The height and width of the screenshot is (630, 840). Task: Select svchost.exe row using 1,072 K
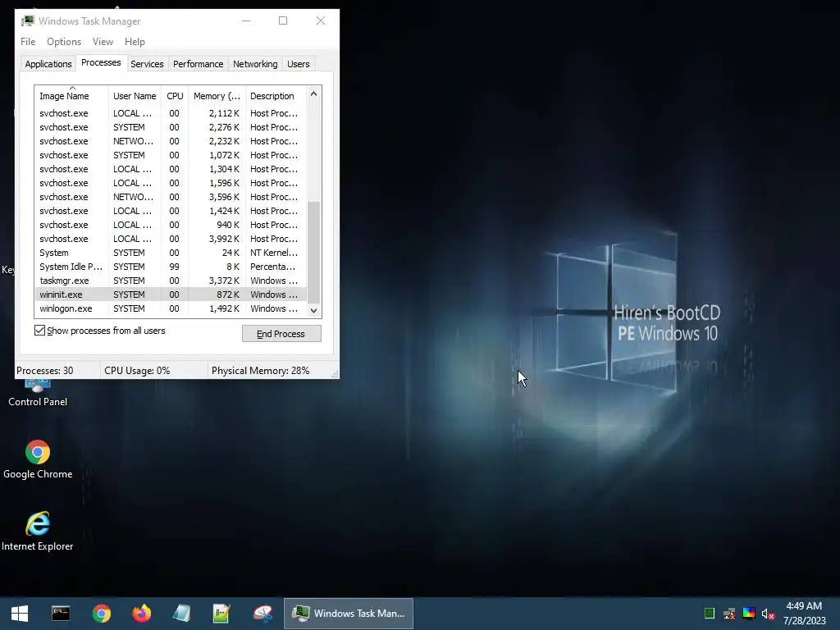pos(171,155)
